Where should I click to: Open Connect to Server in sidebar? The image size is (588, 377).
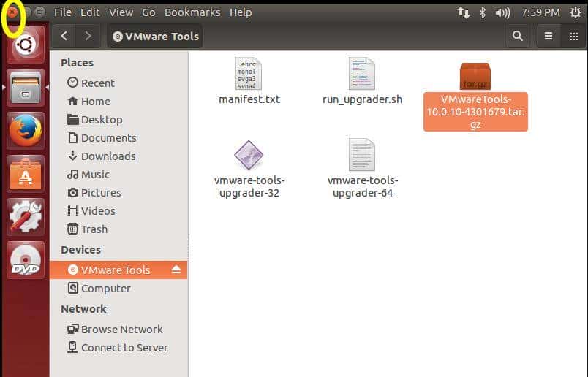tap(118, 347)
